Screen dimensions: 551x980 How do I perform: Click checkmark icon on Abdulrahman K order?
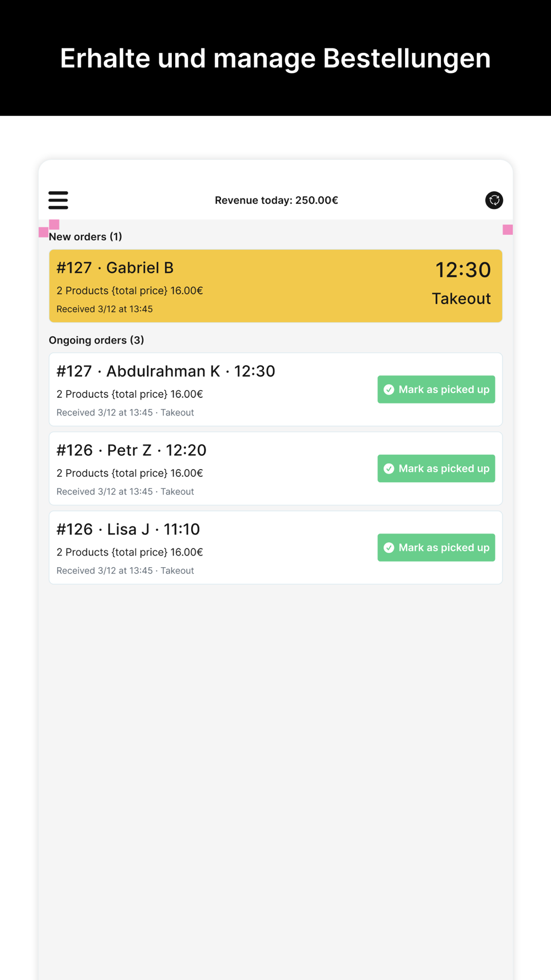[x=389, y=390]
